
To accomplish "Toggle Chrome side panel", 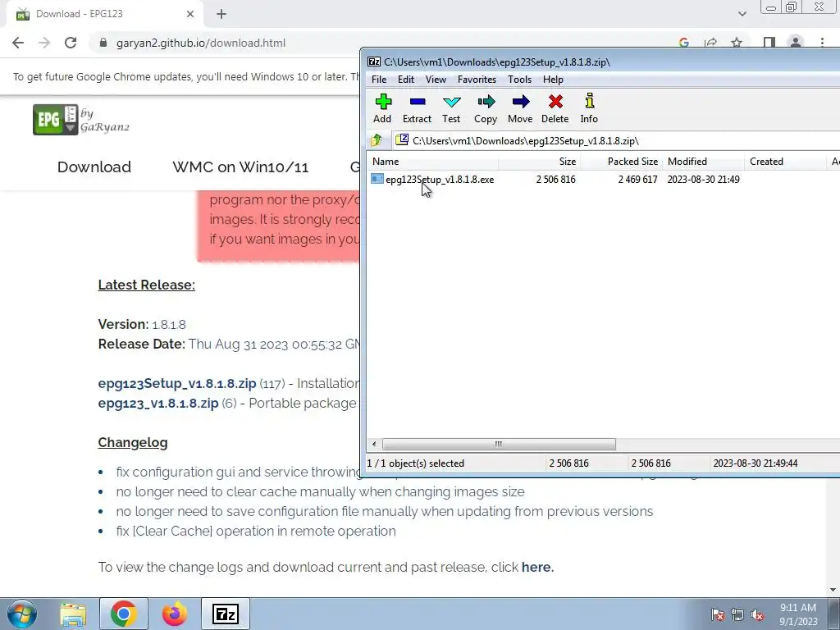I will [x=769, y=43].
